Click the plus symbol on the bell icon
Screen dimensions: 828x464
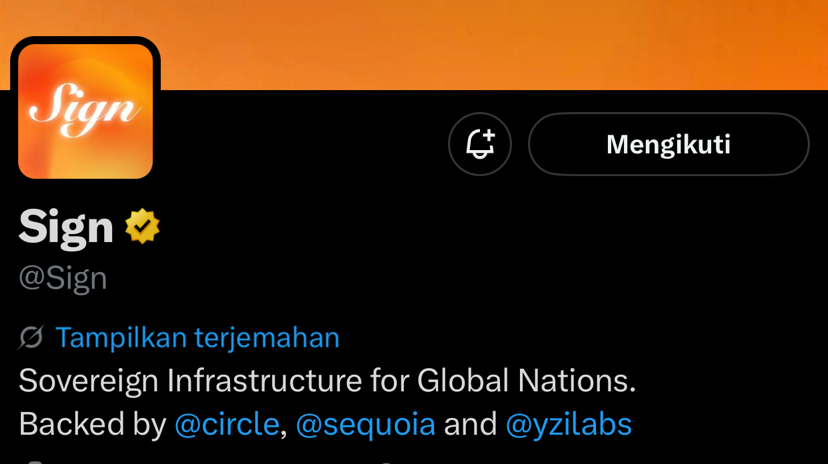[x=488, y=135]
